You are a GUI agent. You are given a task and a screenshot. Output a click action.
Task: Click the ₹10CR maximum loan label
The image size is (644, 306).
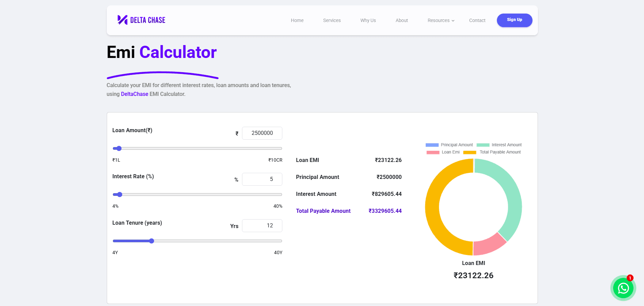(x=275, y=160)
